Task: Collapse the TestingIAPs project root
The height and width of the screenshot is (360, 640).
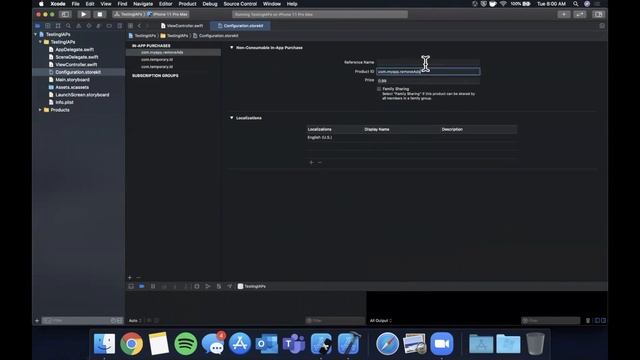Action: point(36,35)
